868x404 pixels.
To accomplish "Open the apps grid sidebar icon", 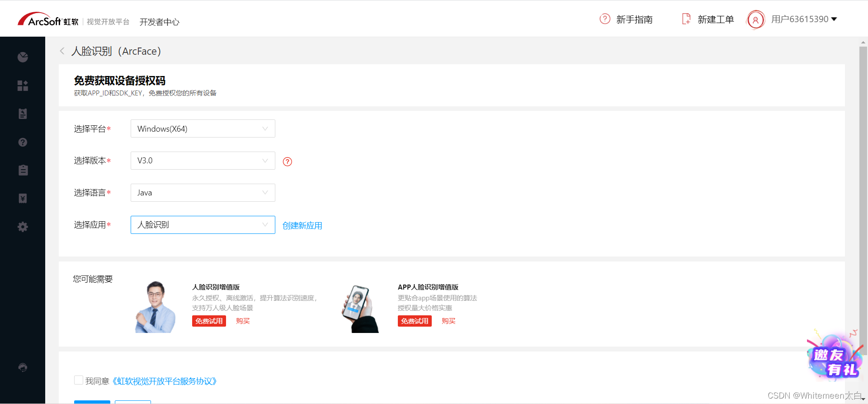I will pos(23,86).
